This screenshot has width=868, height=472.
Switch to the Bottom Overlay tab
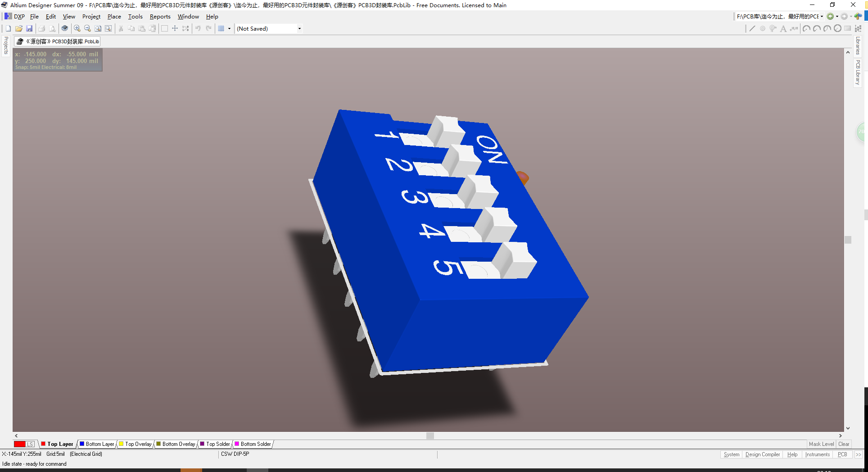tap(176, 444)
